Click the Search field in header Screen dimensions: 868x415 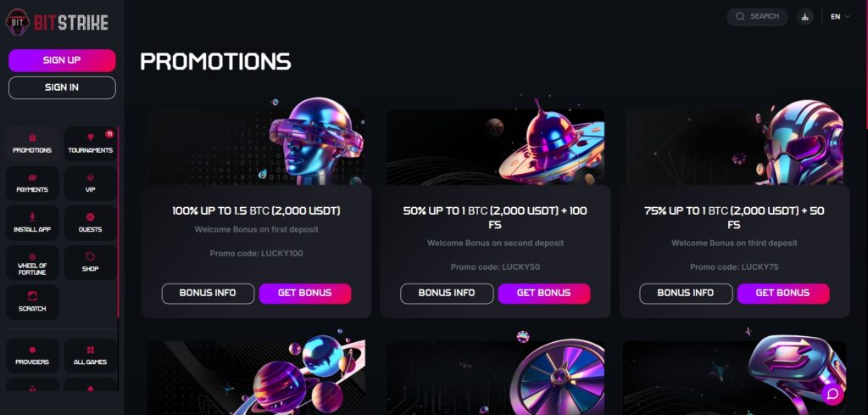[x=757, y=16]
